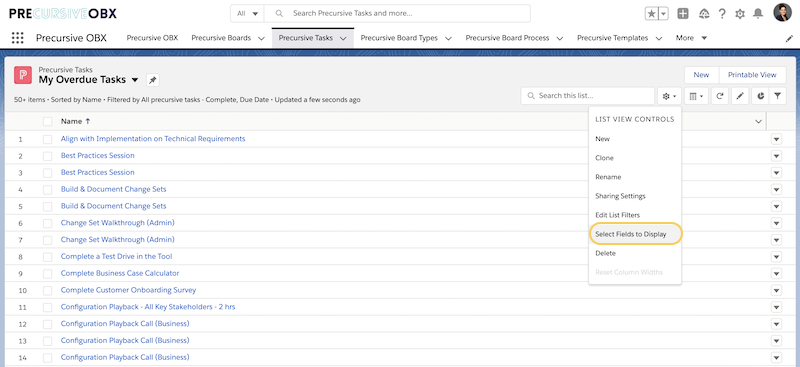Image resolution: width=800 pixels, height=367 pixels.
Task: Check row 6 Change Set Walkthrough checkbox
Action: click(47, 223)
